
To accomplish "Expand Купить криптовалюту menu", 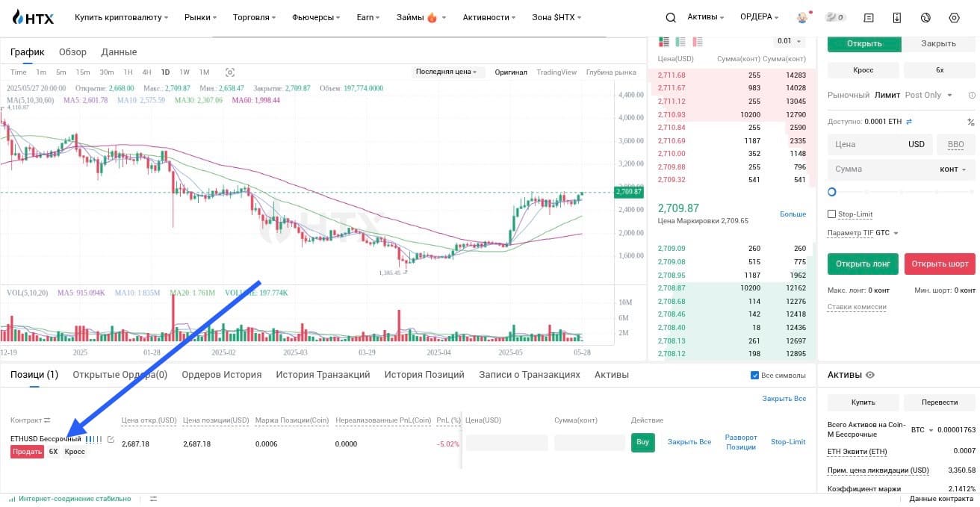I will click(x=121, y=17).
